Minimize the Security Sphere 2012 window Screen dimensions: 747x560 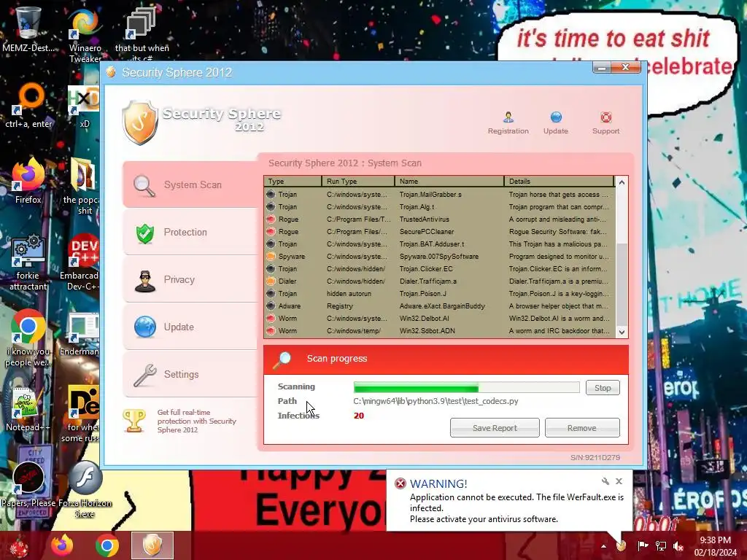602,68
